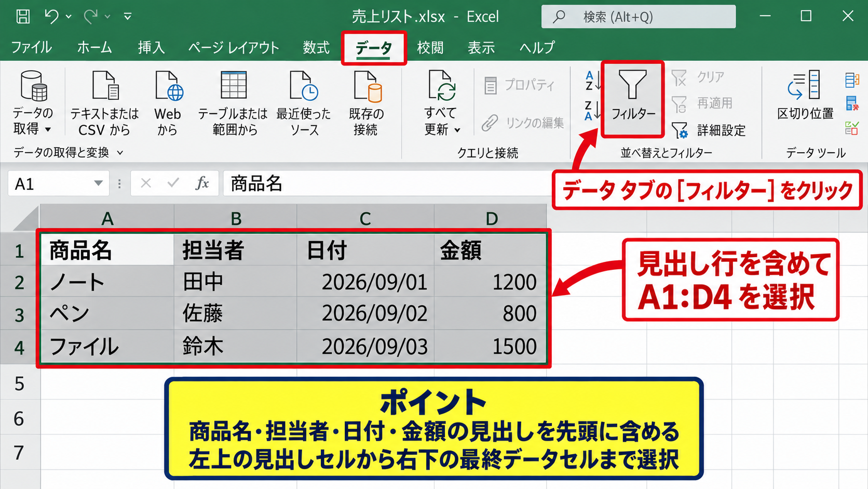This screenshot has width=868, height=489.
Task: Click the Remove Duplicates icon
Action: [x=852, y=103]
